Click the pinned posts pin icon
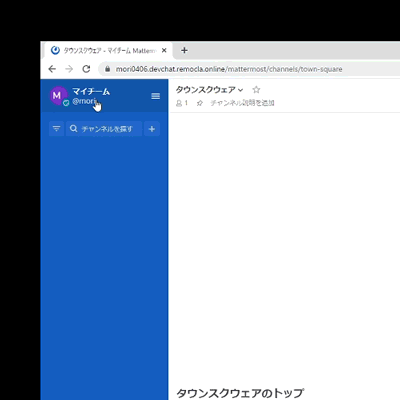 click(x=200, y=103)
